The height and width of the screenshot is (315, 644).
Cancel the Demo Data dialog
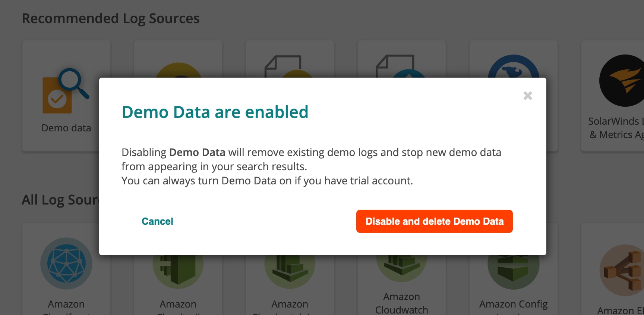click(157, 221)
